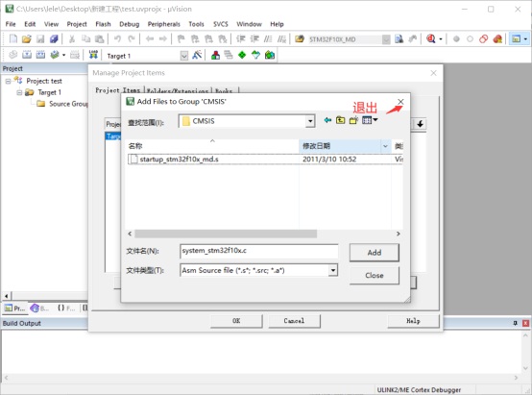Click the Navigate Backwards arrow icon
Viewport: 532px width, 395px height.
pos(149,39)
